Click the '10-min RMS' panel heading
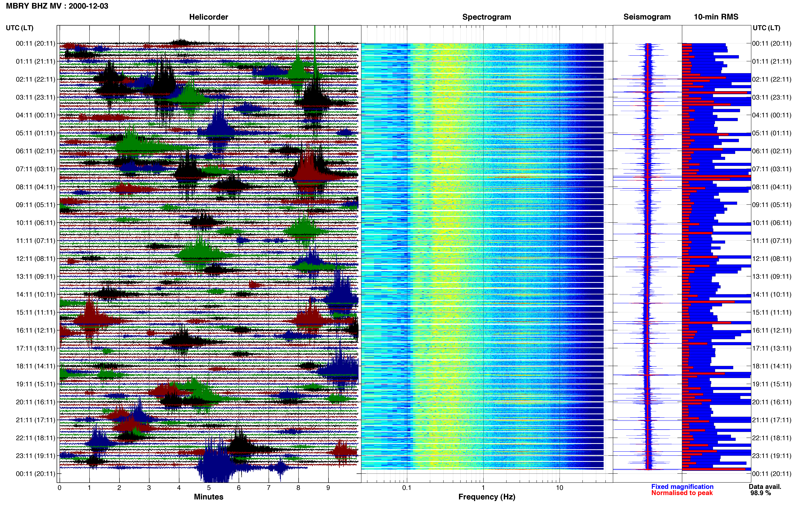The height and width of the screenshot is (508, 812). (716, 17)
